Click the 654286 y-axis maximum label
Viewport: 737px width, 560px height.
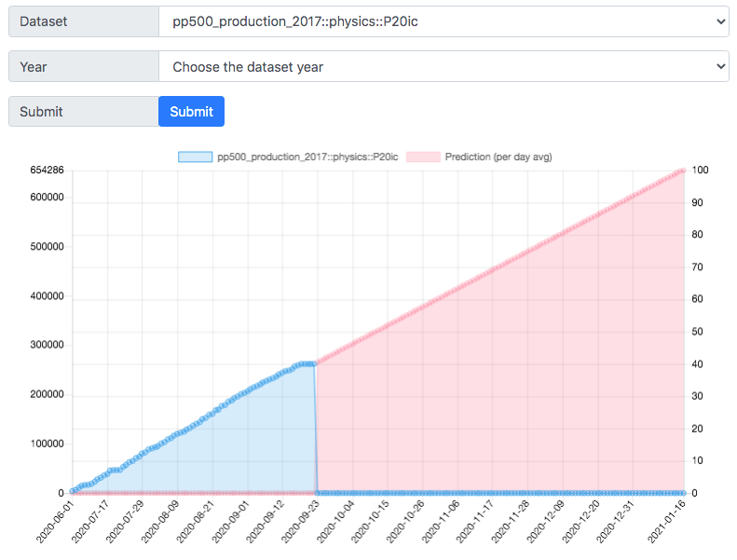tap(47, 171)
